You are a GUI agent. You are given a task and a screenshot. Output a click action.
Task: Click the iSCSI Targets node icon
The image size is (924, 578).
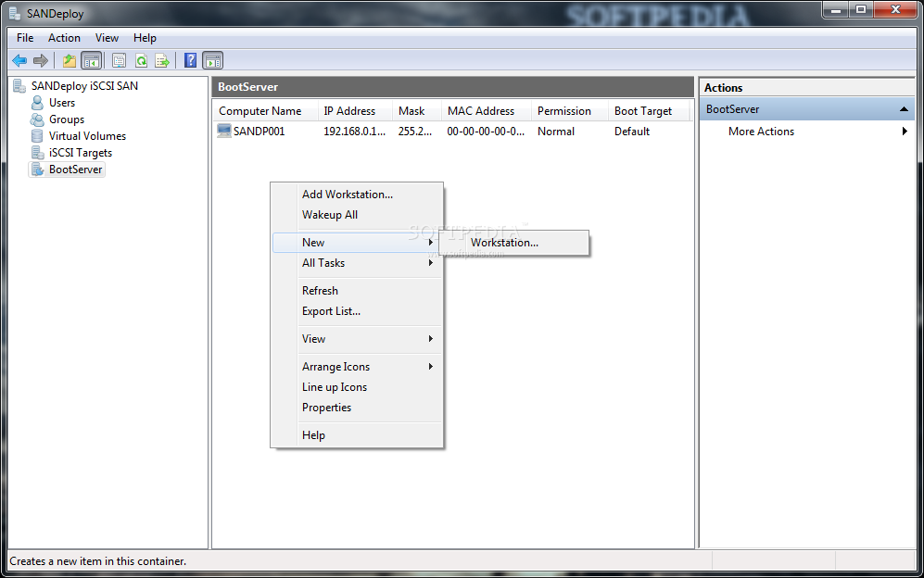point(37,153)
